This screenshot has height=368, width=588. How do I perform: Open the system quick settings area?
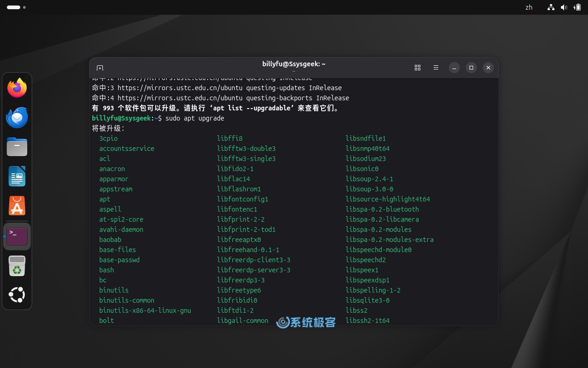coord(564,7)
